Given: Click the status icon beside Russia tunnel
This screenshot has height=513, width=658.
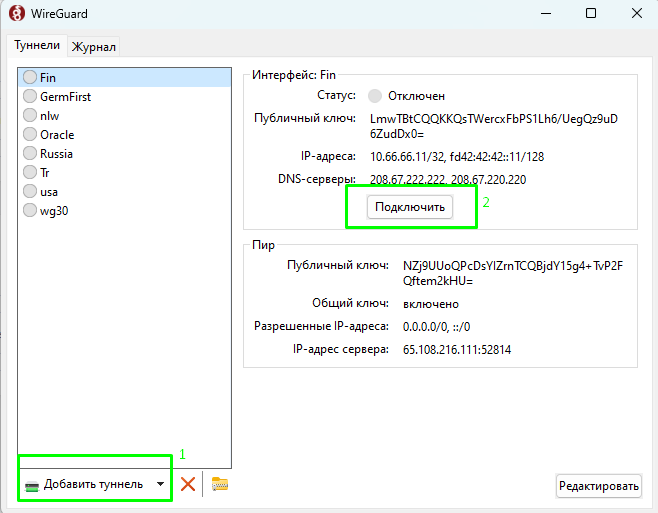Looking at the screenshot, I should pos(30,154).
